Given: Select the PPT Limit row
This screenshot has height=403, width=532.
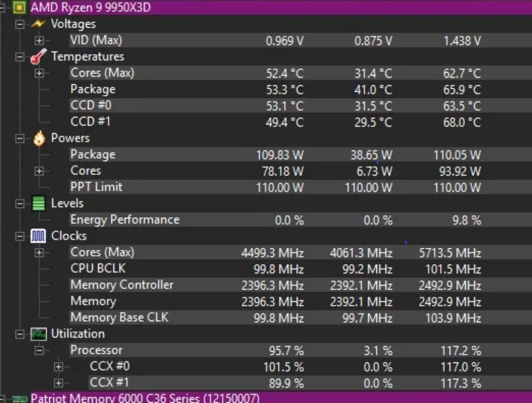Looking at the screenshot, I should pos(300,187).
